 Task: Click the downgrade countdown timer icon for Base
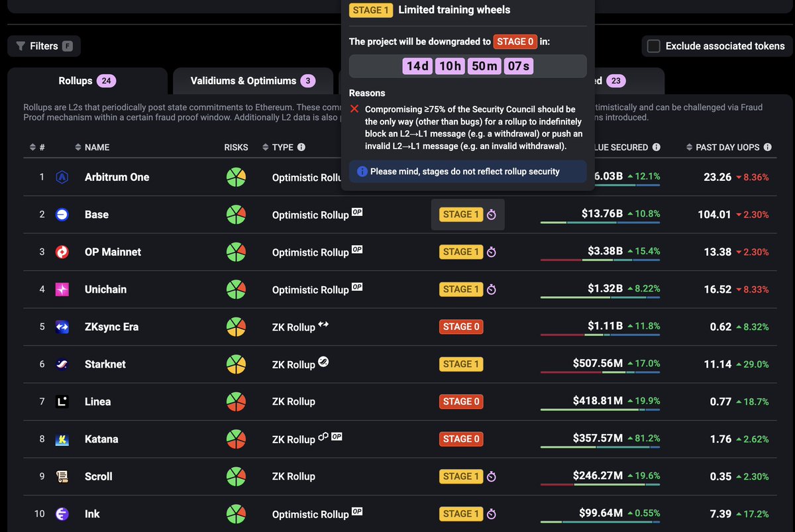click(492, 215)
